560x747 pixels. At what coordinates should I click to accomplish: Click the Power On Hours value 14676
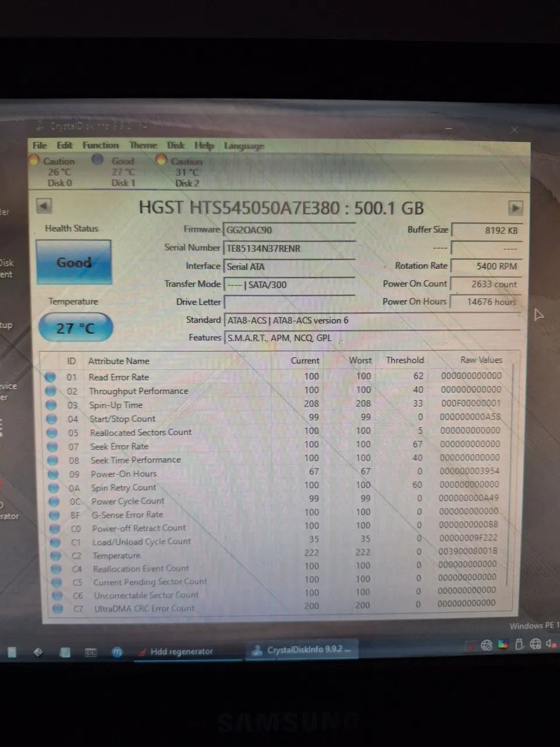(x=487, y=302)
